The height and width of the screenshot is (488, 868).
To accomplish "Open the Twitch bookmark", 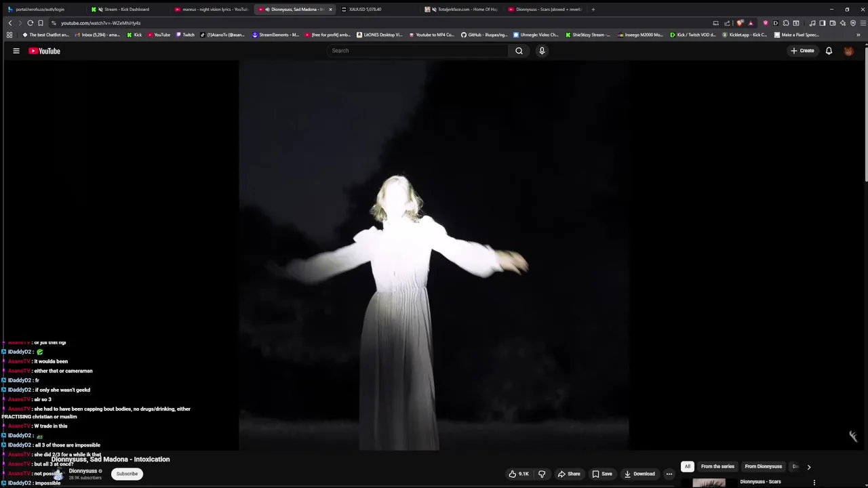I will (x=184, y=35).
